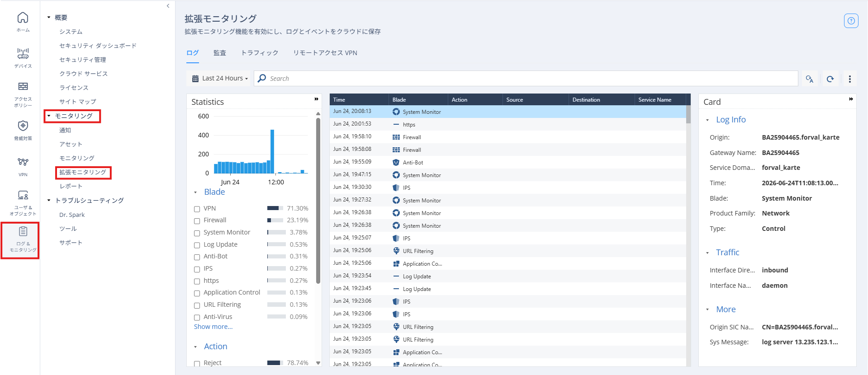Collapse the Traffic card section
The height and width of the screenshot is (375, 868).
pos(707,253)
